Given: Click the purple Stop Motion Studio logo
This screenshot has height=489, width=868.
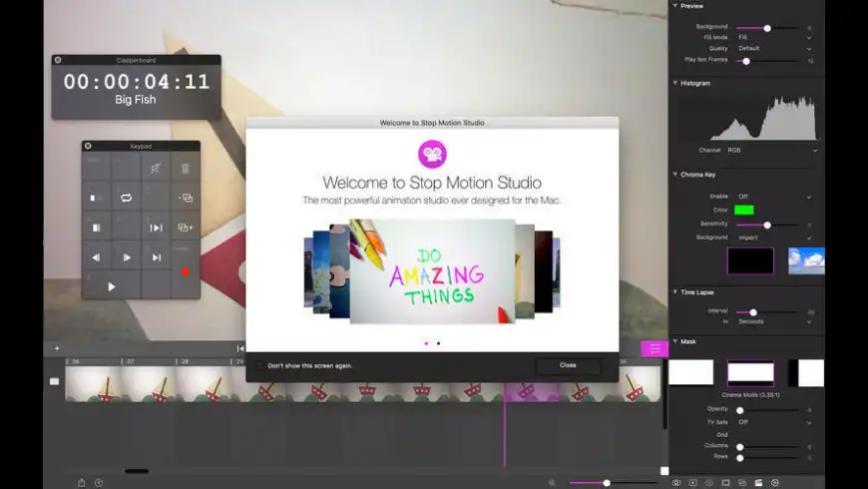Looking at the screenshot, I should (x=432, y=154).
